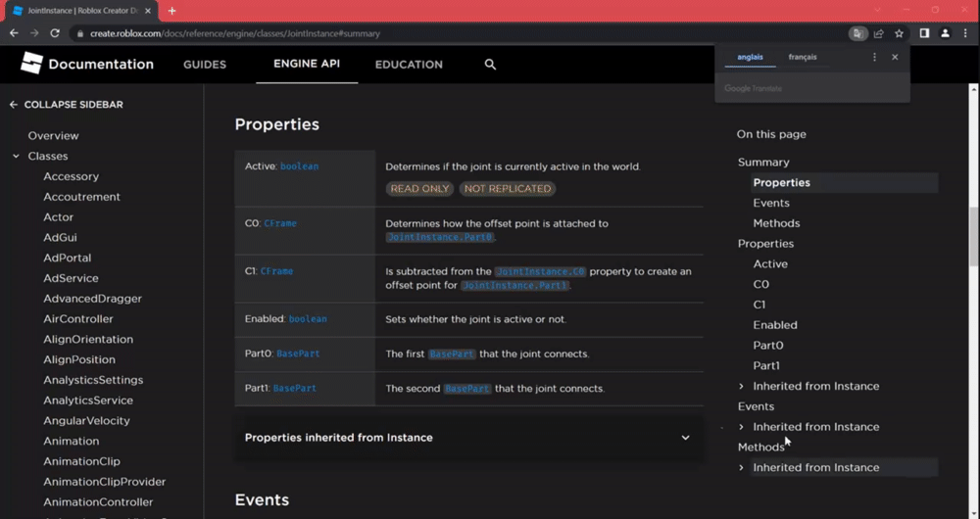Expand Inherited from Instance under Events outline
The width and height of the screenshot is (980, 519).
742,427
